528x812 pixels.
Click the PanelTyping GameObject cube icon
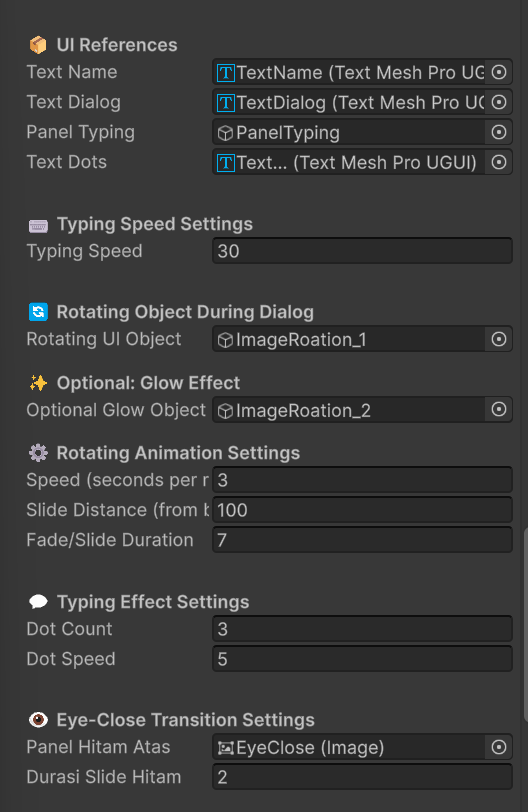coord(225,133)
